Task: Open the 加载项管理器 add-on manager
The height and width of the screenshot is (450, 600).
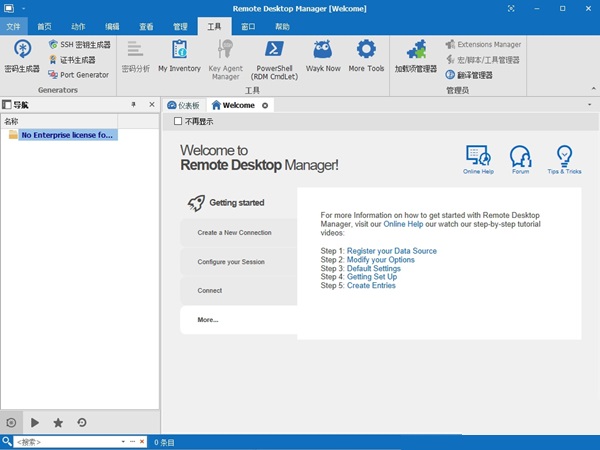Action: point(415,55)
